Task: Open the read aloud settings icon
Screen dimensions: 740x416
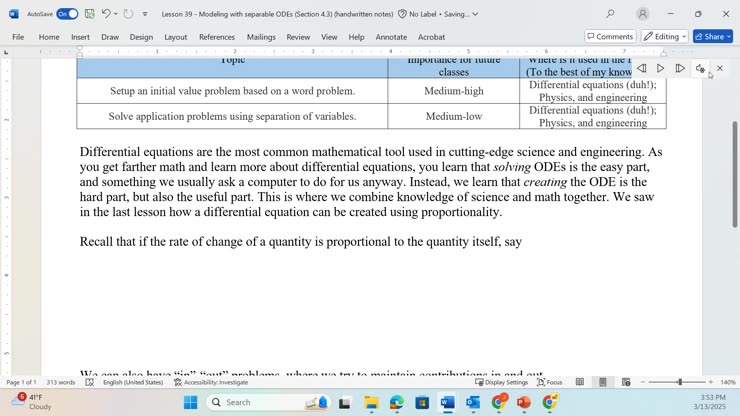Action: coord(700,68)
